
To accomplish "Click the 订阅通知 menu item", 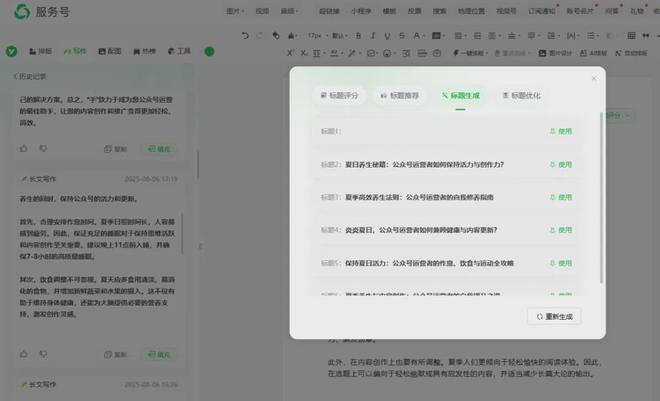I will tap(542, 11).
